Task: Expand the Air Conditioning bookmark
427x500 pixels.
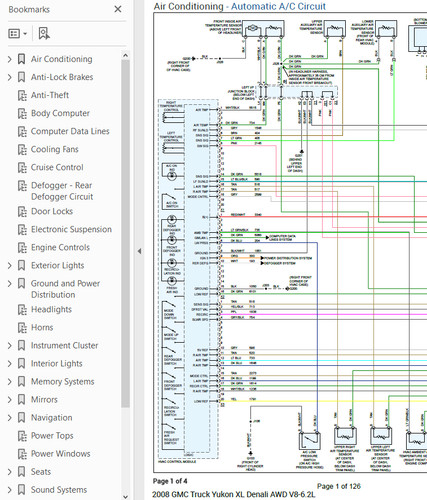Action: (x=10, y=59)
